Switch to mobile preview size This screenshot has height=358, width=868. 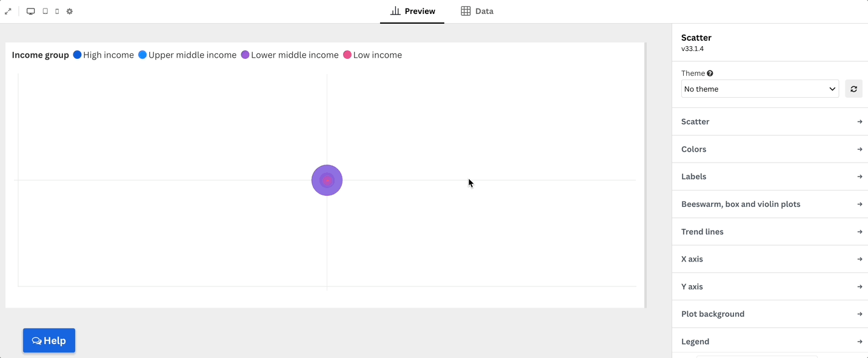[56, 11]
